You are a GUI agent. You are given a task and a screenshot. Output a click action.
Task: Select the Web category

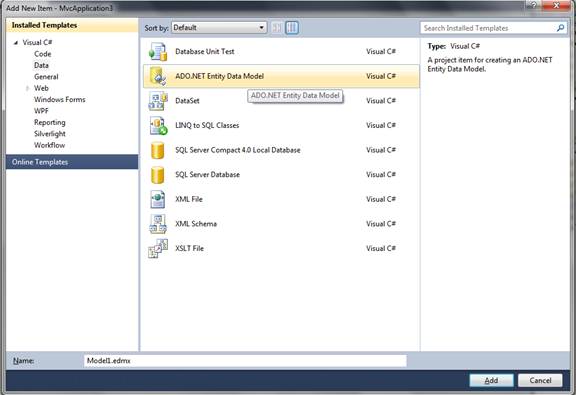41,88
